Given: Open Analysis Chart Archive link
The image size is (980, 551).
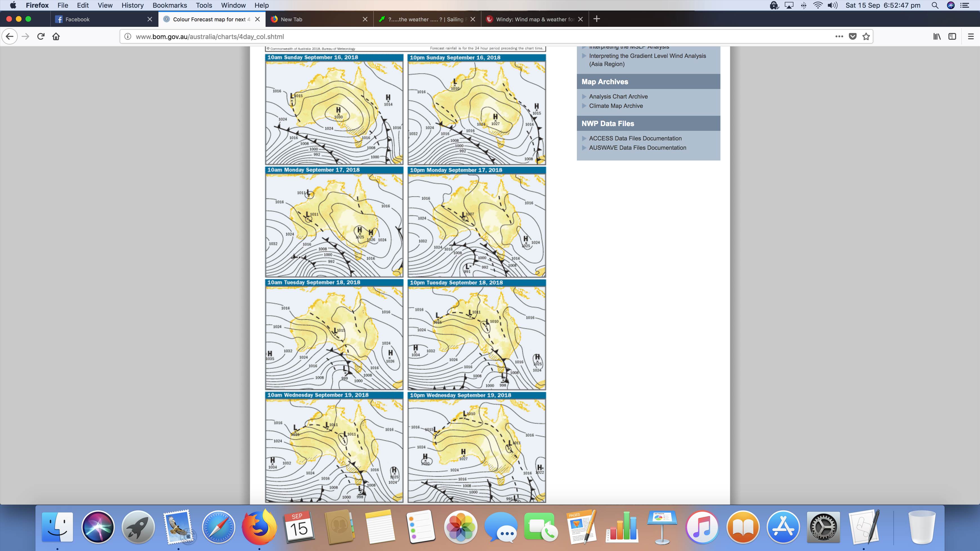Looking at the screenshot, I should point(618,97).
